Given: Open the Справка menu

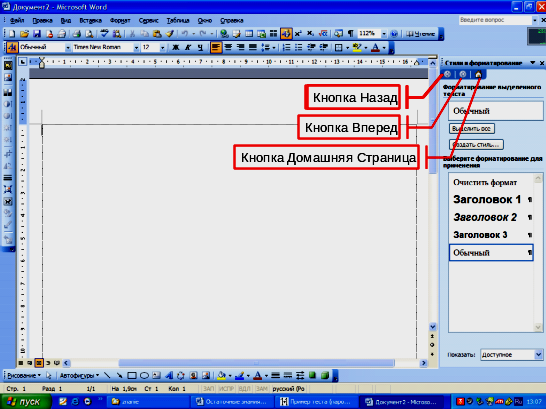Looking at the screenshot, I should [232, 21].
